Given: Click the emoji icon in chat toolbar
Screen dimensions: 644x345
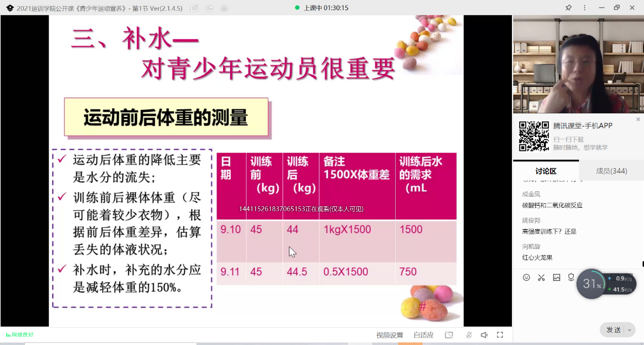Looking at the screenshot, I should 526,277.
